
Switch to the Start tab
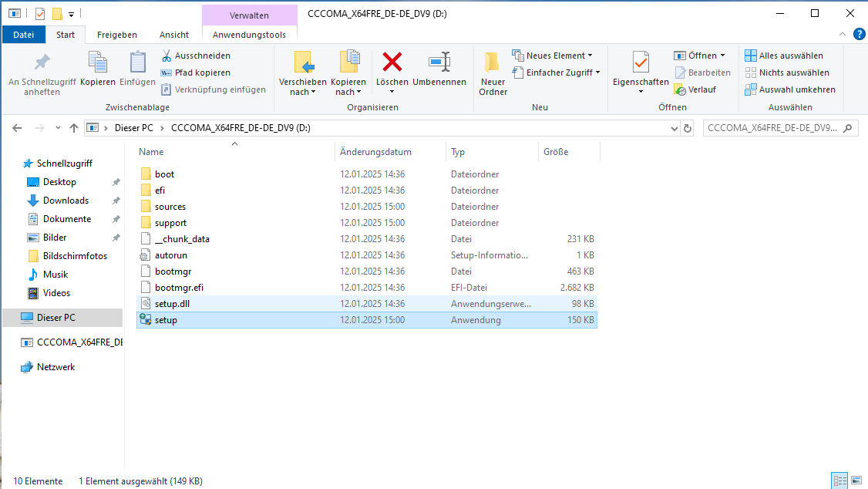tap(66, 35)
